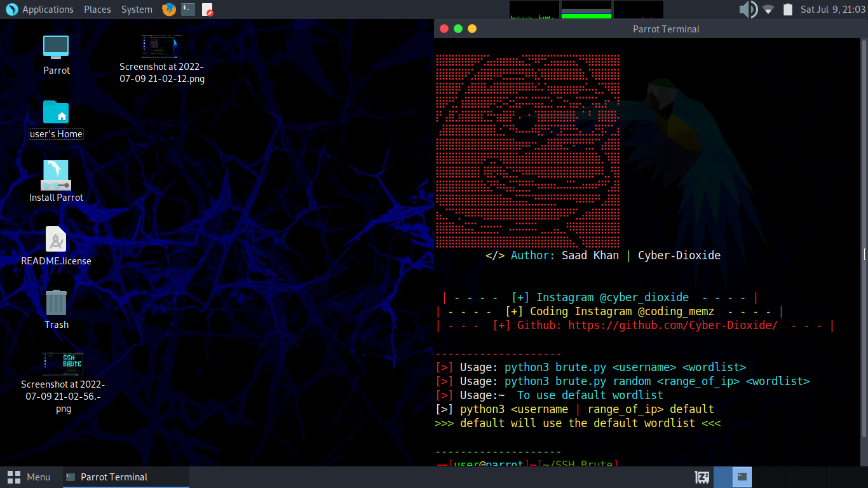Screen dimensions: 868x488
Task: Select Screenshot at 2022-07-09 21-02-12.png thumbnail
Action: pyautogui.click(x=161, y=46)
